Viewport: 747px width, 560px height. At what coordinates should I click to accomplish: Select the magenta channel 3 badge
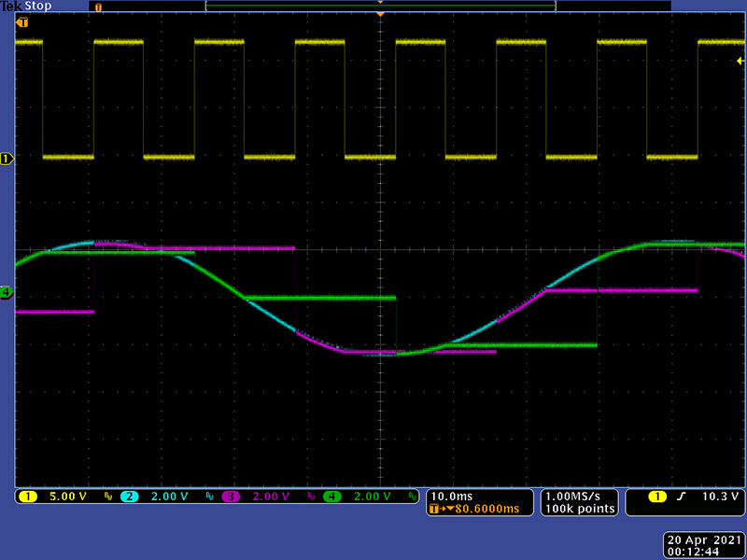pos(232,497)
